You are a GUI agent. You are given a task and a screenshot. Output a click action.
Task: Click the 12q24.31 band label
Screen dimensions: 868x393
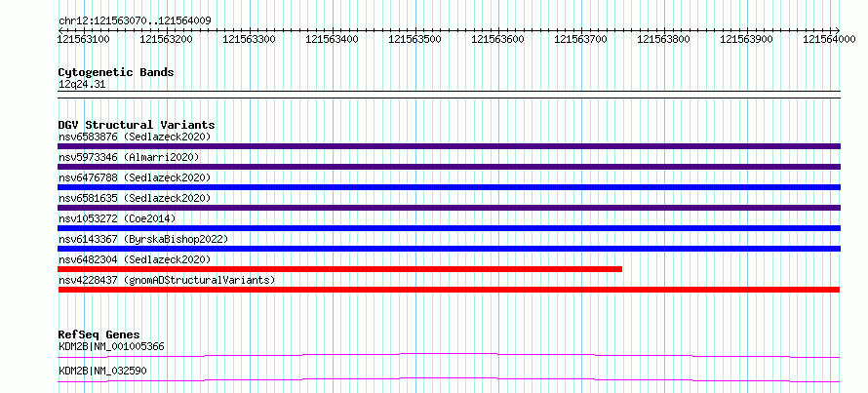(x=82, y=85)
